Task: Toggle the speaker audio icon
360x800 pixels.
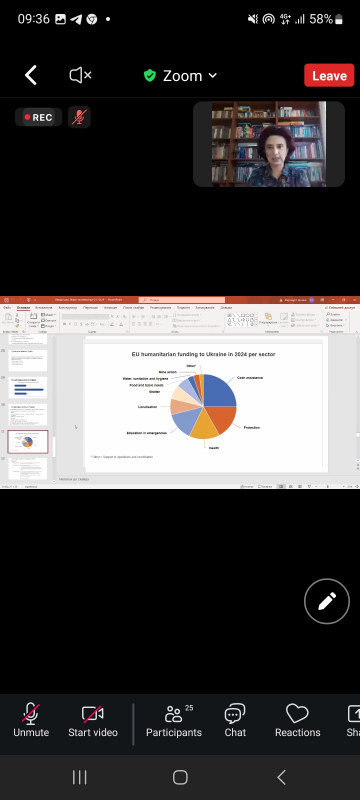Action: click(80, 76)
